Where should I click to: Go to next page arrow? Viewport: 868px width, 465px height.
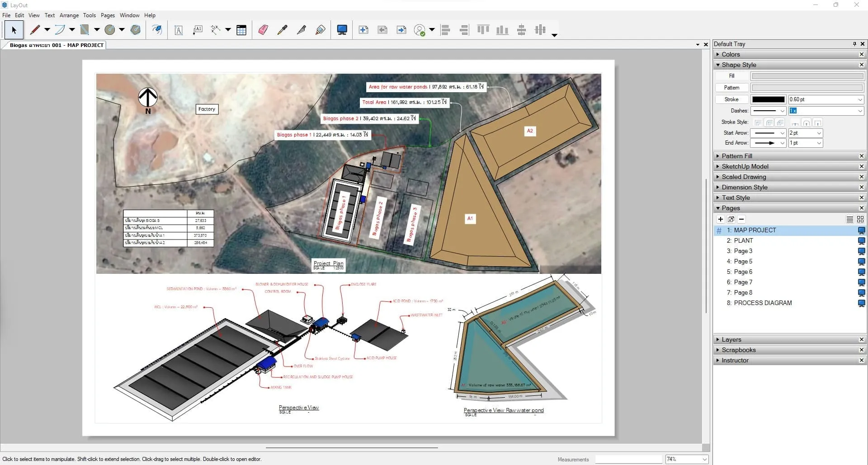401,30
